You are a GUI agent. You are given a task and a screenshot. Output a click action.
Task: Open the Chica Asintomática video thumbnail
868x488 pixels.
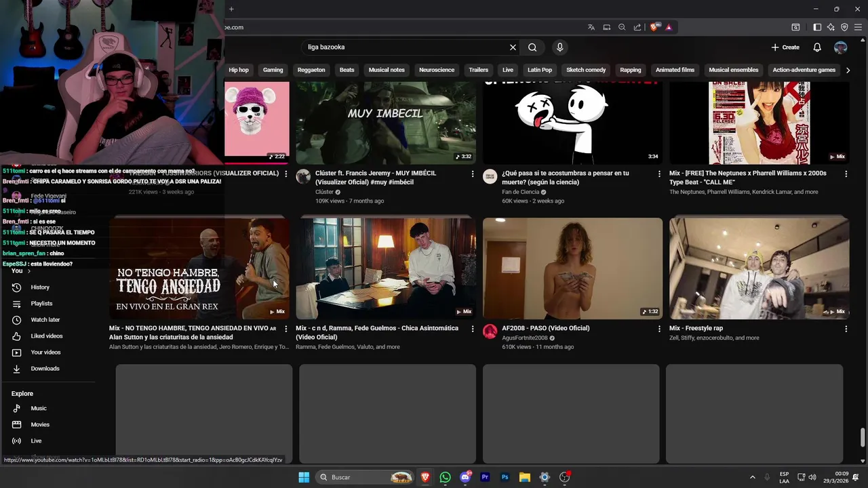point(386,268)
